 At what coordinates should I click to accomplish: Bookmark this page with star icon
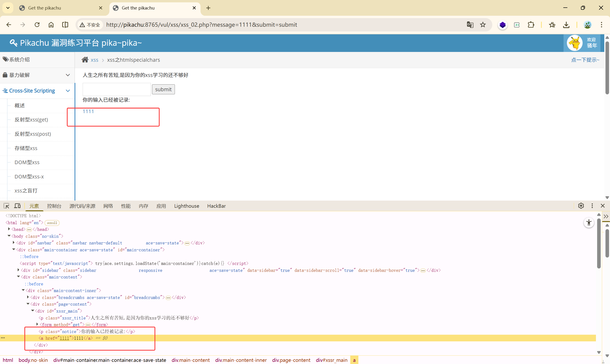click(x=483, y=25)
